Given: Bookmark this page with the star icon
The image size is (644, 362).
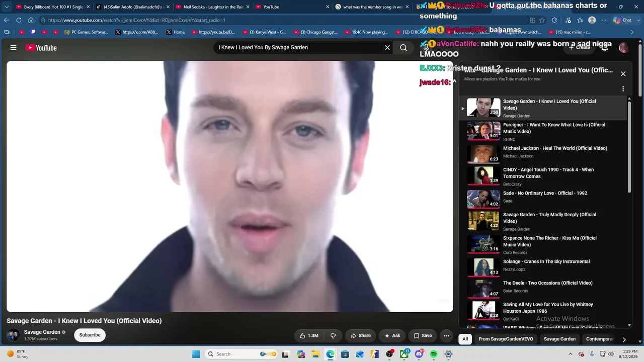Looking at the screenshot, I should pyautogui.click(x=542, y=20).
